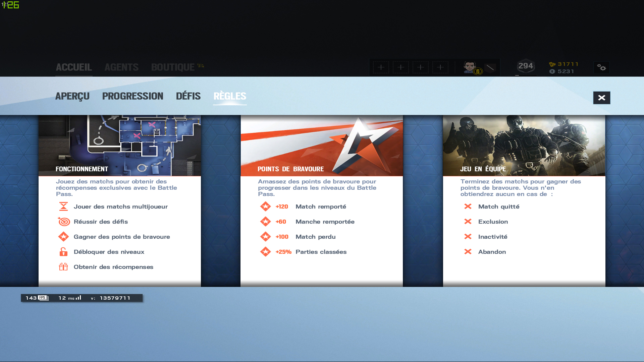Select the RÈGLES rules tab
644x362 pixels.
tap(230, 96)
